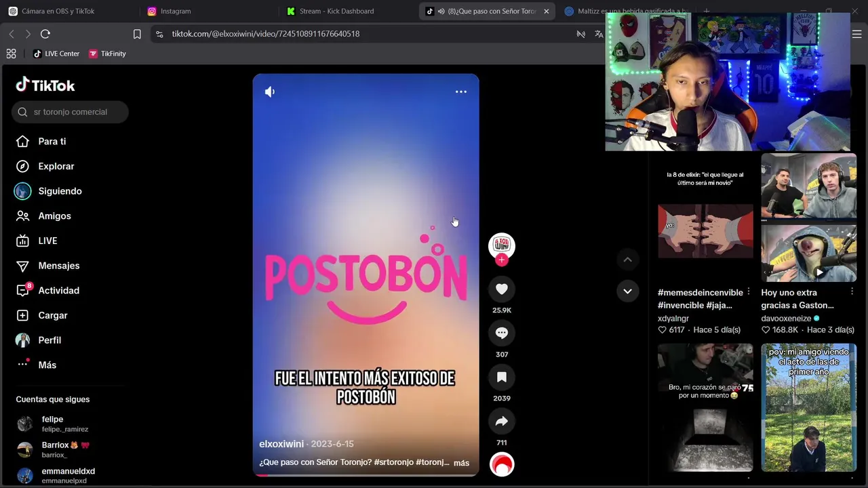The image size is (868, 488).
Task: Reload the page
Action: (x=45, y=34)
